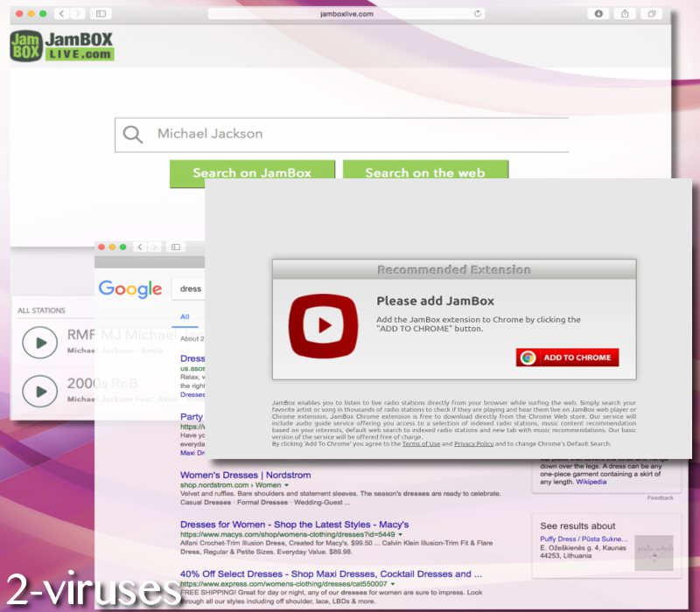The height and width of the screenshot is (612, 700).
Task: Click the download icon in the top-right toolbar
Action: coord(598,14)
